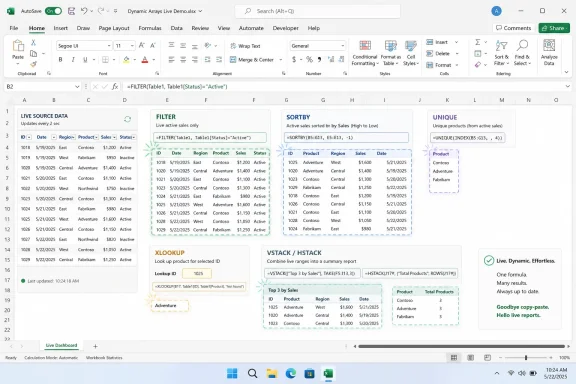Select the Live Dashboard sheet tab
Viewport: 576px width, 384px height.
(x=61, y=345)
